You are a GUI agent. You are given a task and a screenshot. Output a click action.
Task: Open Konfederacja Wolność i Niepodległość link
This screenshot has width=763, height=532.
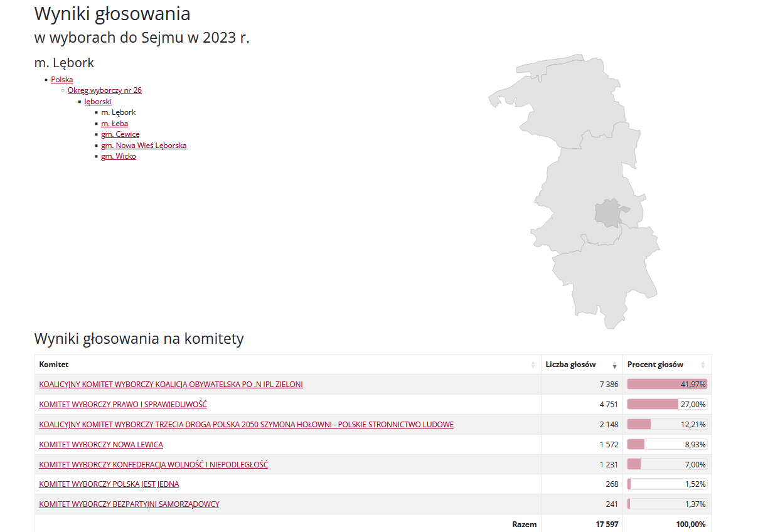coord(153,465)
